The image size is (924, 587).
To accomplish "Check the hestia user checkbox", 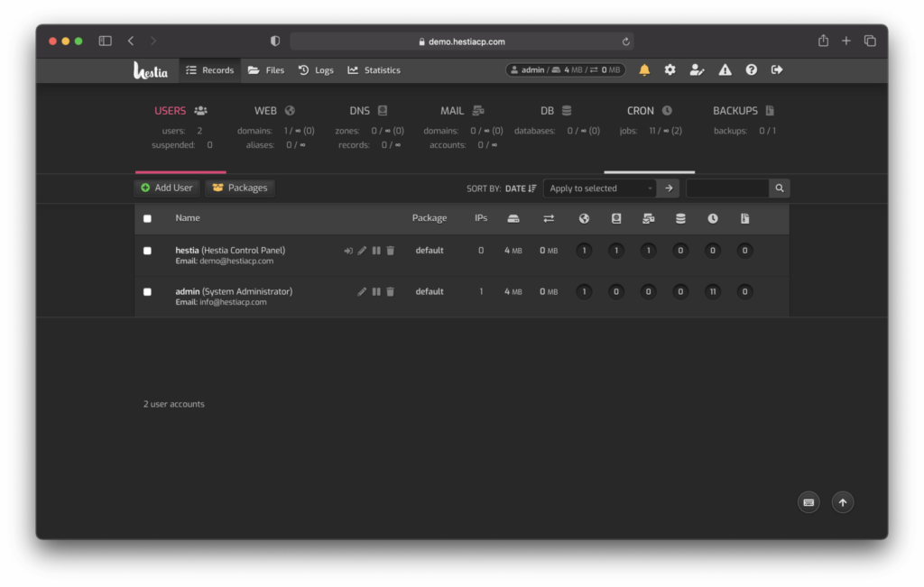I will tap(147, 251).
